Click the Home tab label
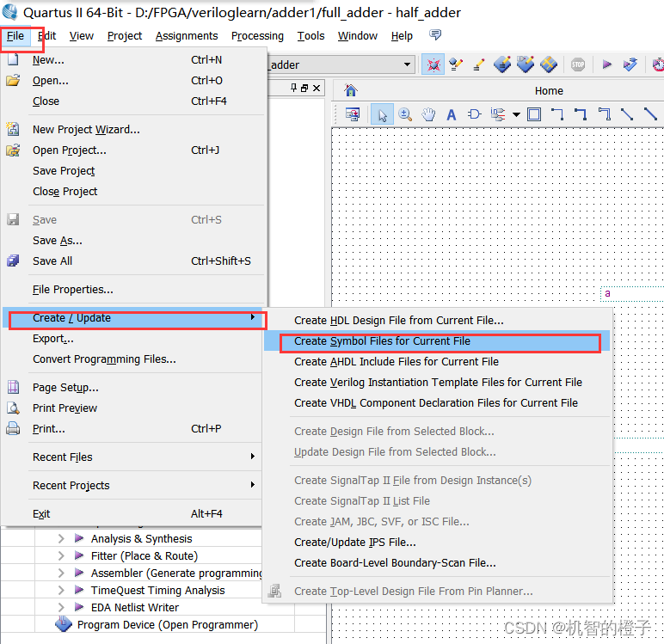The height and width of the screenshot is (644, 664). [549, 90]
